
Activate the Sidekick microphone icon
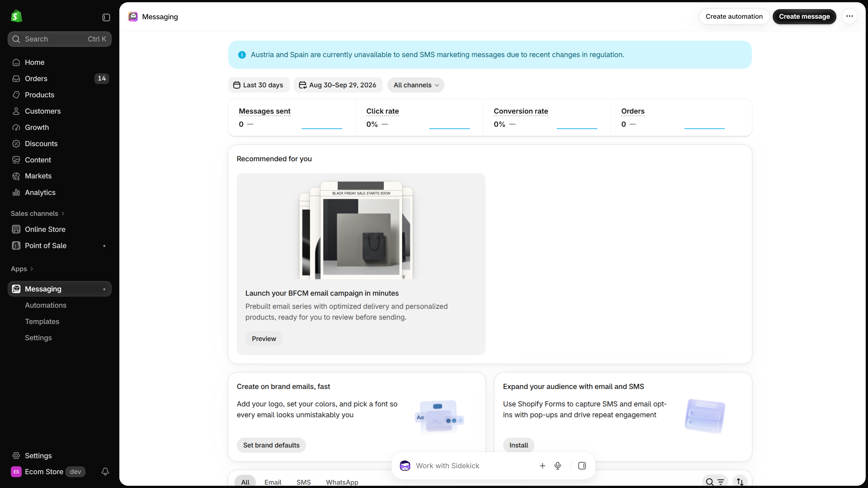558,465
